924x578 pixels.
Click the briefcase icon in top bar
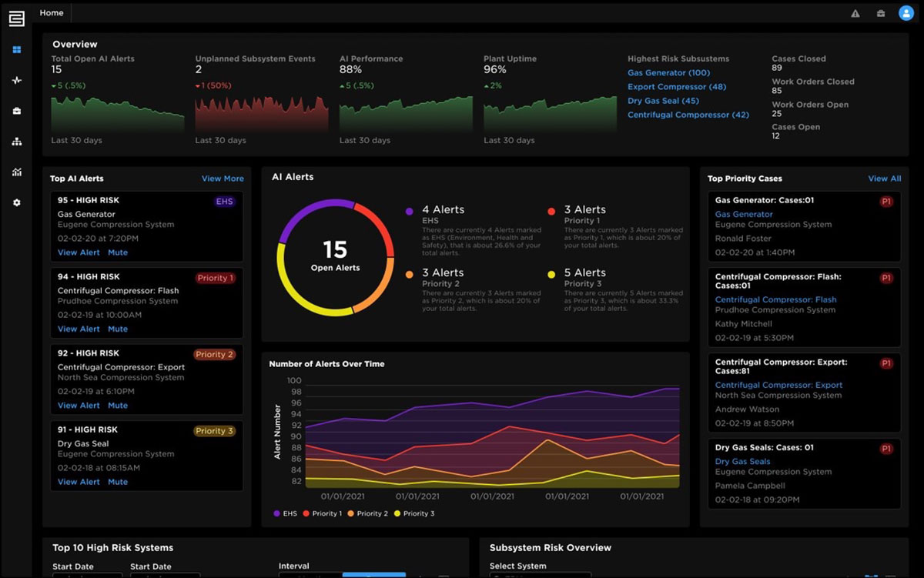click(880, 13)
